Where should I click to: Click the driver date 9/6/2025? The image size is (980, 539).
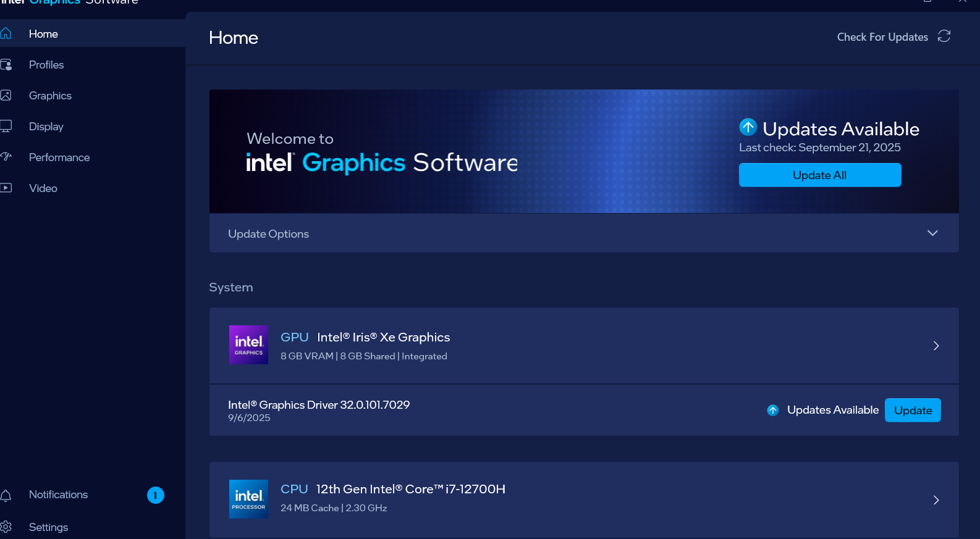[x=249, y=418]
